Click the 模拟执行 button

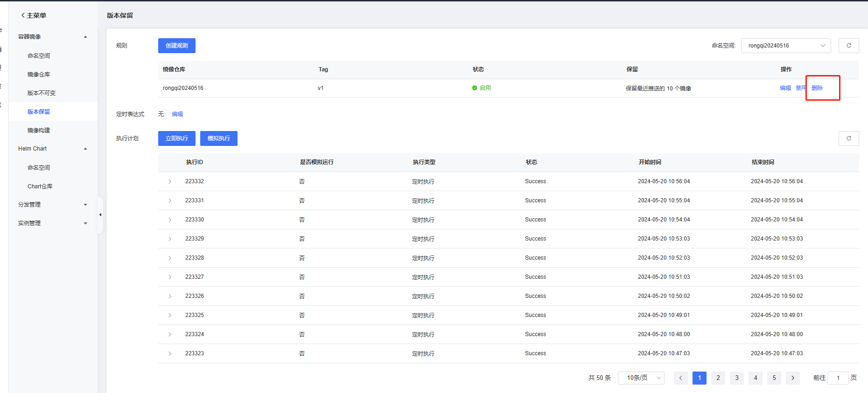pos(219,138)
